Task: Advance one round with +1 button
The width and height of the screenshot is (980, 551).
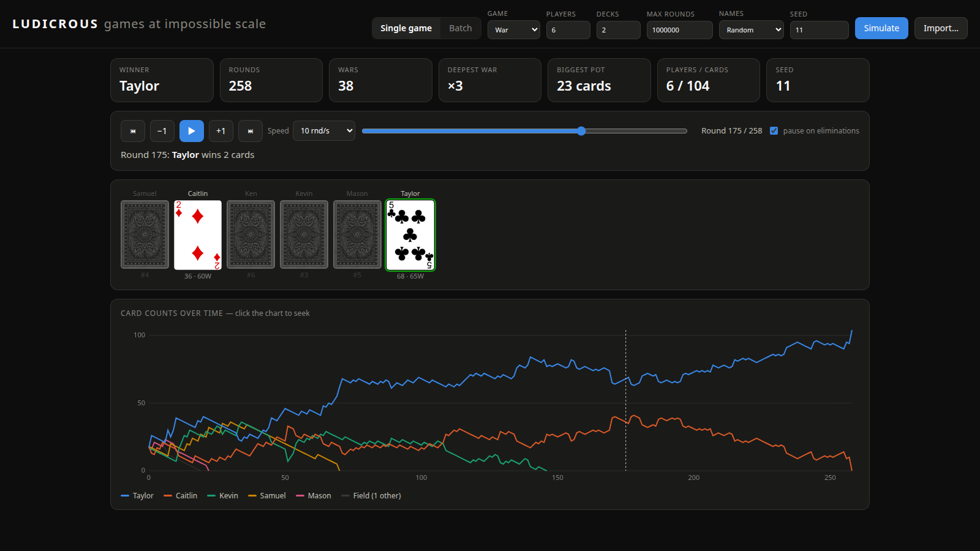Action: (221, 131)
